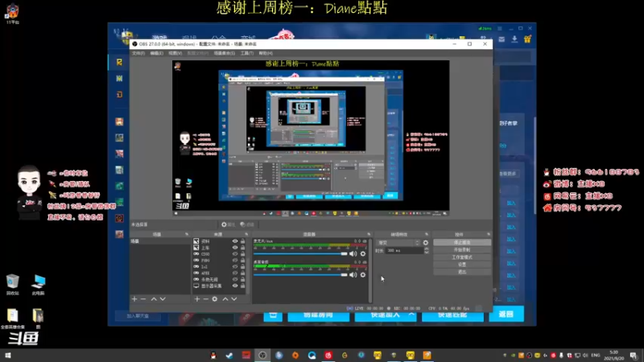The width and height of the screenshot is (644, 362).
Task: Open the 回收站 desktop icon
Action: tap(13, 285)
